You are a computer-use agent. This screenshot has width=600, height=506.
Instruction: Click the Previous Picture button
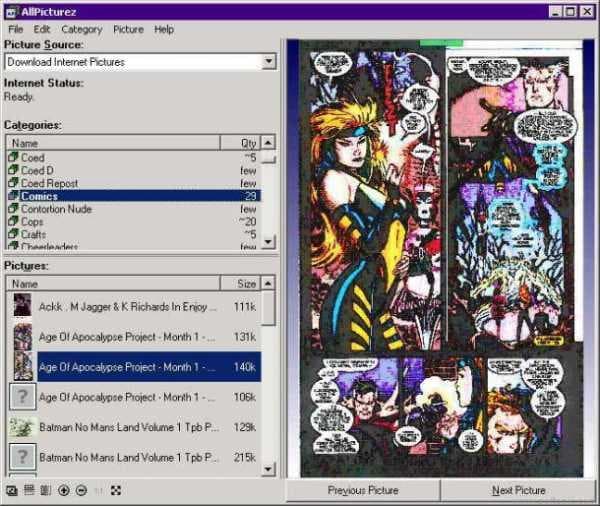(363, 490)
